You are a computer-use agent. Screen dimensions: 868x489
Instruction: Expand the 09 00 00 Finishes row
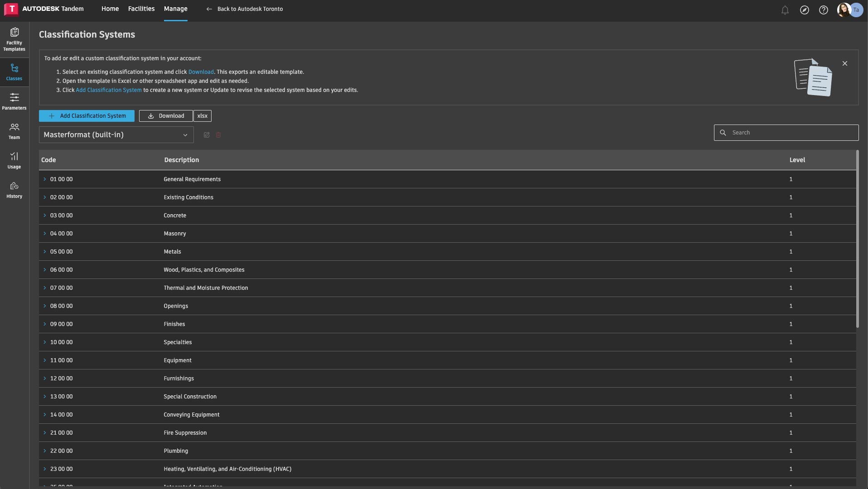(x=45, y=324)
